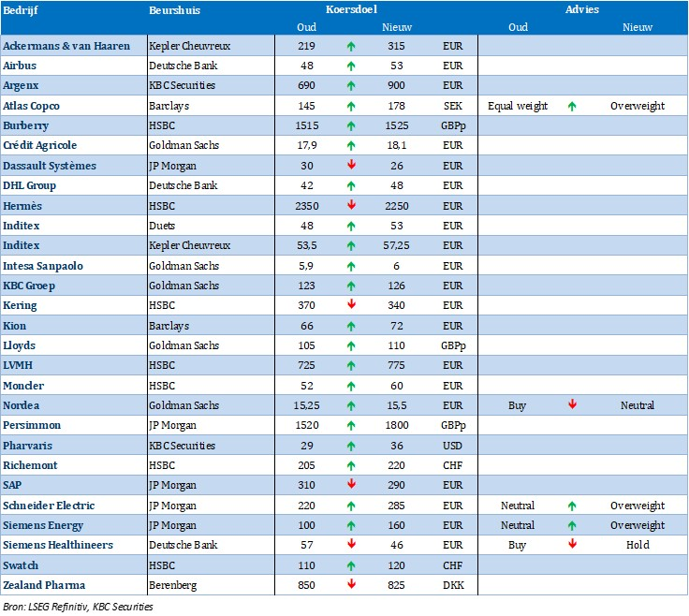Click the red down arrow in Dassault Systèmes row
The height and width of the screenshot is (616, 689).
point(351,166)
